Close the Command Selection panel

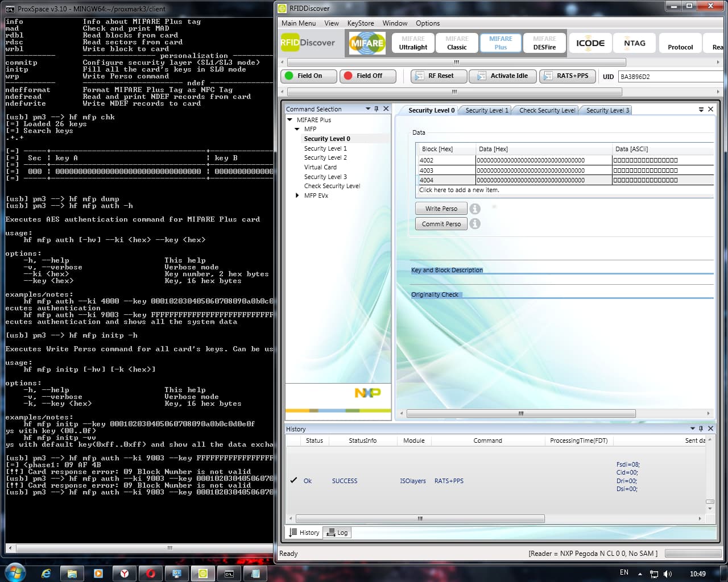click(x=386, y=109)
